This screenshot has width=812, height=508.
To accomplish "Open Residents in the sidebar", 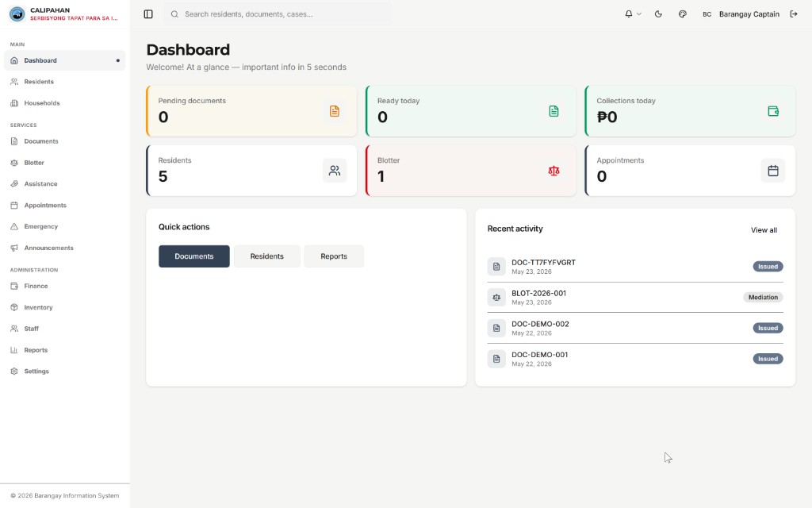I will pos(65,82).
